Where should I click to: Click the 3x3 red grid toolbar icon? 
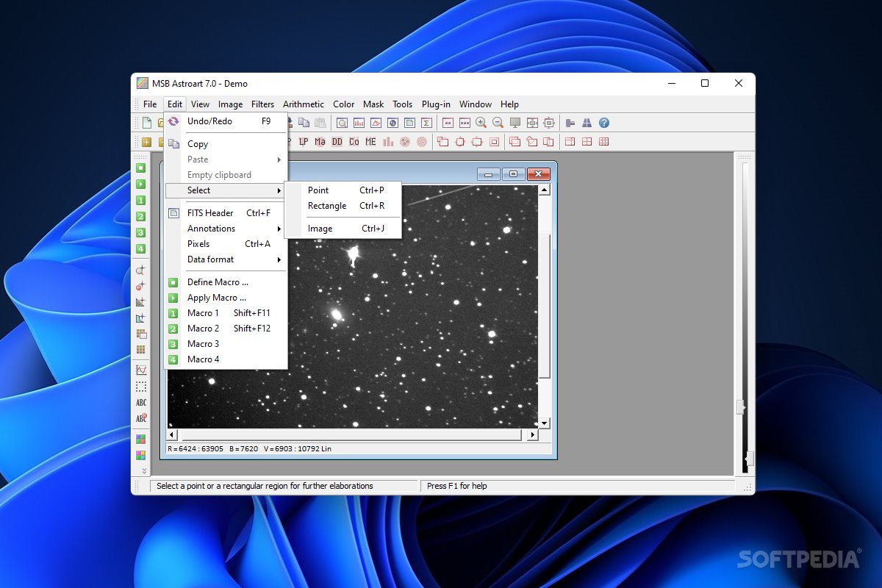tap(604, 142)
